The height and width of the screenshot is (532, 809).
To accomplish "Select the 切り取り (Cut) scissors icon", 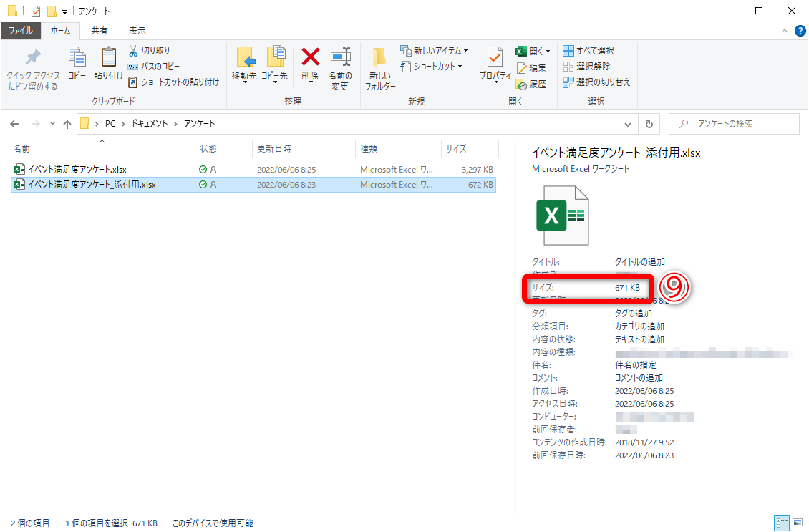I will [133, 49].
